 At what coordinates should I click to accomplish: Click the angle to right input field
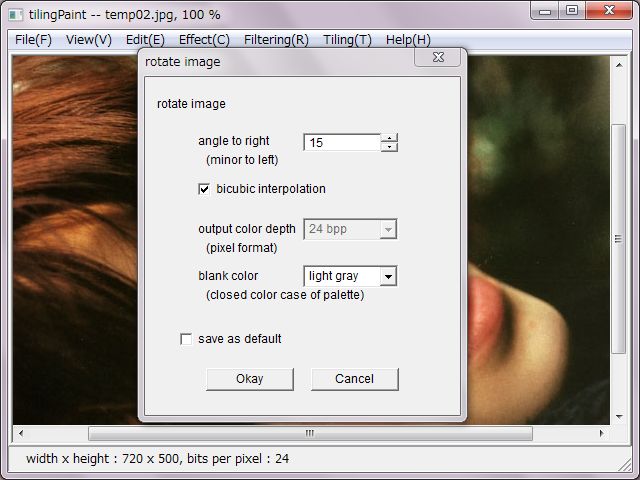click(x=342, y=142)
